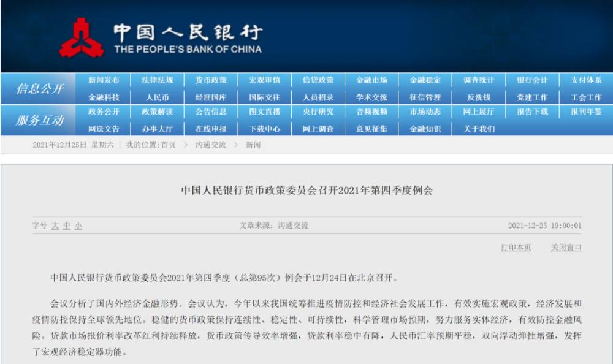The height and width of the screenshot is (364, 613).
Task: Navigate to 人民币 page
Action: pos(158,97)
